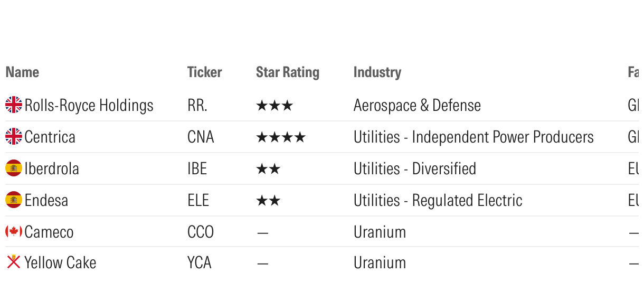This screenshot has width=644, height=282.
Task: Click the Jersey flag next to Yellow Cake
Action: pyautogui.click(x=14, y=262)
